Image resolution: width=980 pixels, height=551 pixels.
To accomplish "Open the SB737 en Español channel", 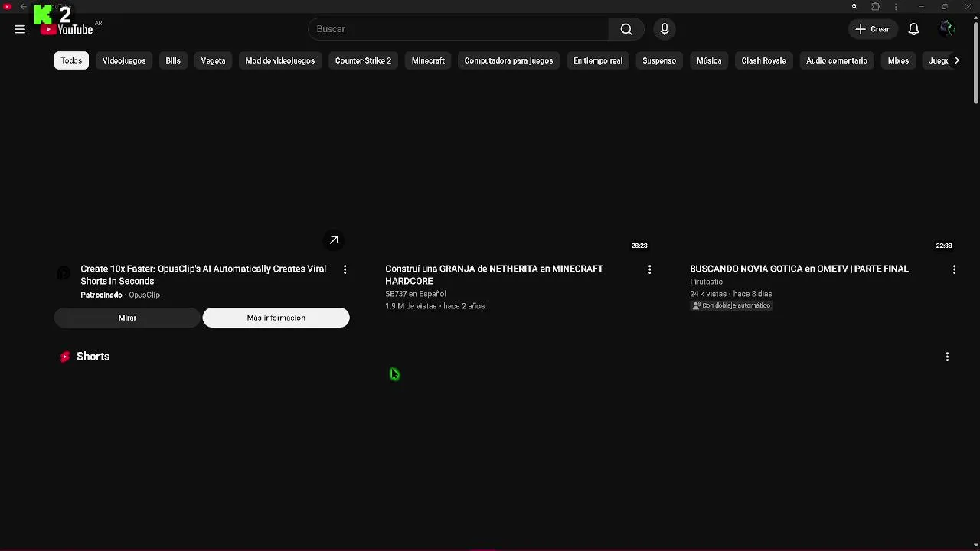I will [x=416, y=294].
